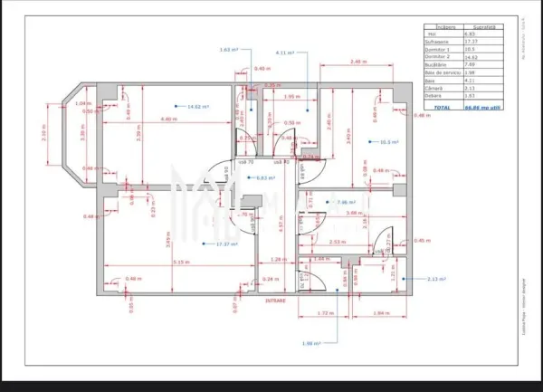
Task: Click the 17.37 m² living room area label
Action: [227, 244]
